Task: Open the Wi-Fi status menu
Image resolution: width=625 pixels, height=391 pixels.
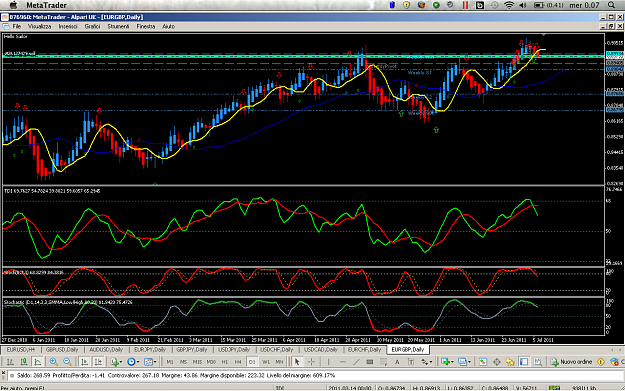Action: pyautogui.click(x=509, y=5)
